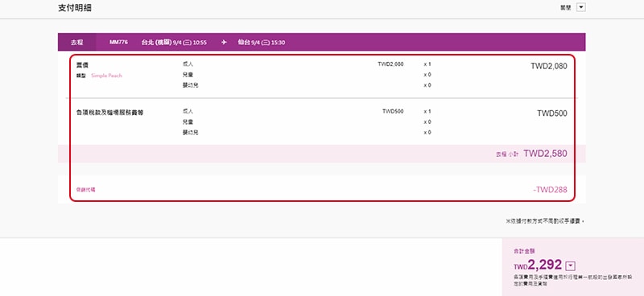
Task: Click the 合計金額 total label
Action: (x=524, y=250)
